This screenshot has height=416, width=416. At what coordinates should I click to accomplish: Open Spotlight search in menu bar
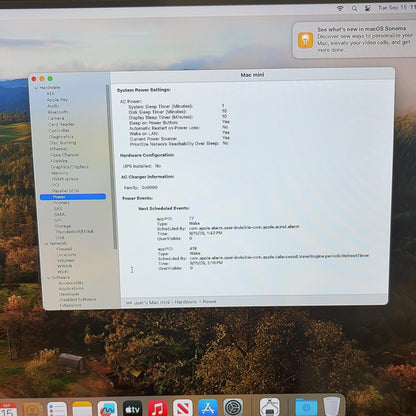click(x=354, y=9)
